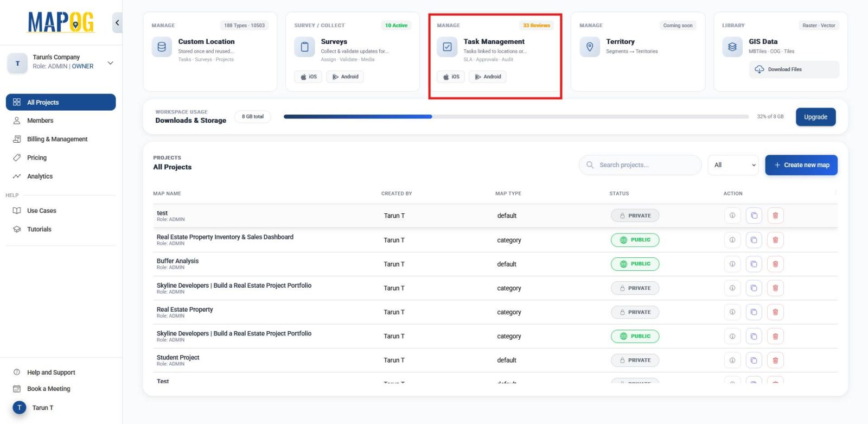This screenshot has width=868, height=424.
Task: Click the Territory location pin icon
Action: click(590, 47)
